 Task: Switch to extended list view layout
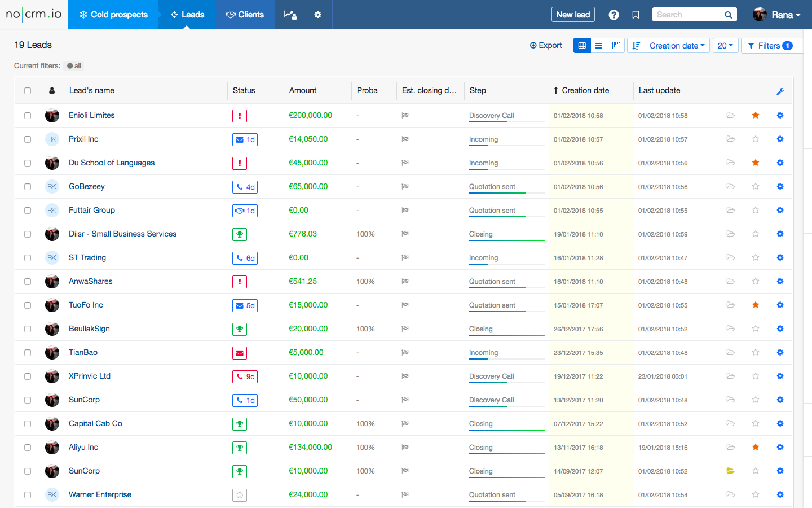[x=598, y=45]
